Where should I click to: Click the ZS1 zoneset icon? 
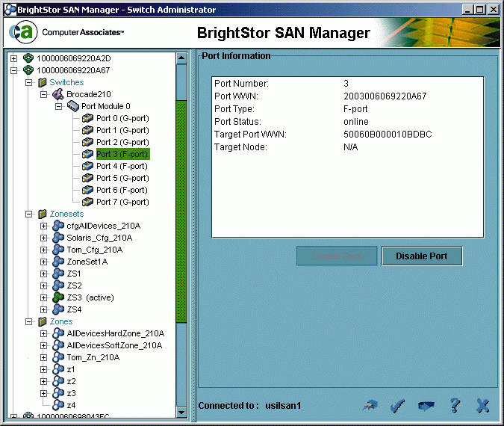[58, 274]
